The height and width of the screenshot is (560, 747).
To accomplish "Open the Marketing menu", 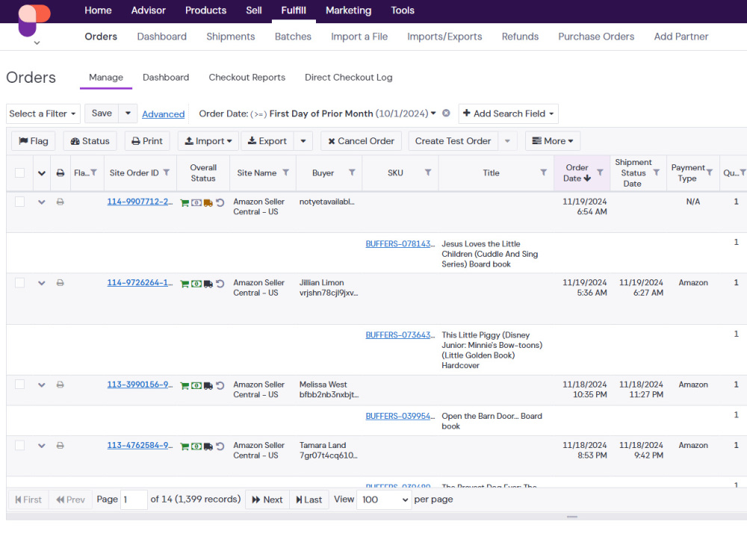I will pos(348,10).
